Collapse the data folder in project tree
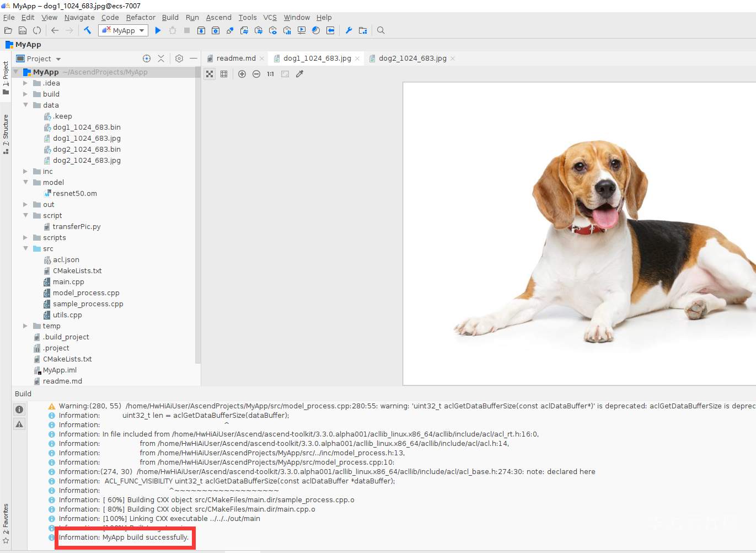Image resolution: width=756 pixels, height=553 pixels. (25, 105)
